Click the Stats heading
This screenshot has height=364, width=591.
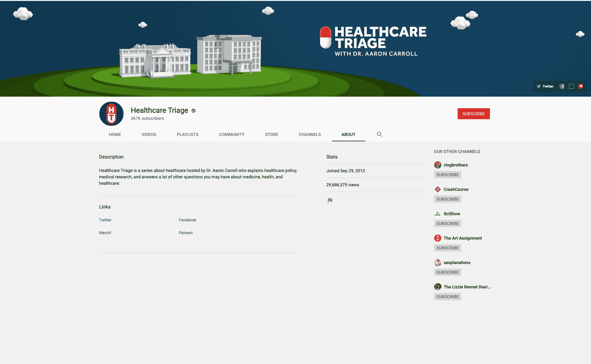click(332, 157)
